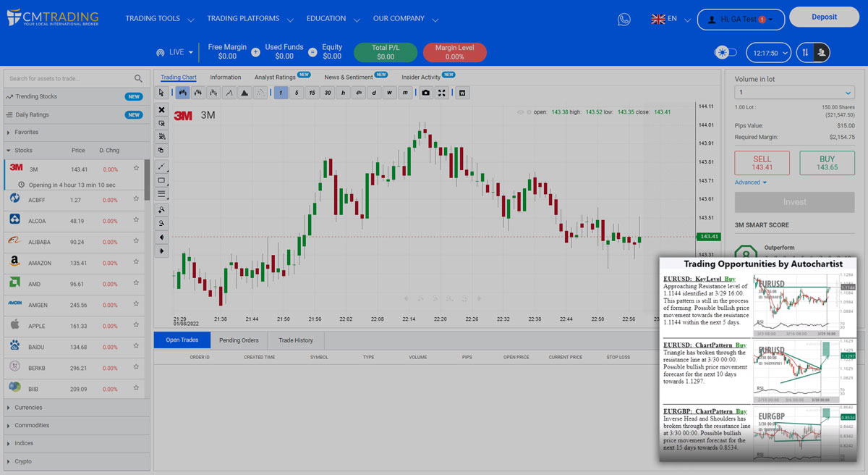868x475 pixels.
Task: Set the 5 minute timeframe
Action: click(297, 93)
